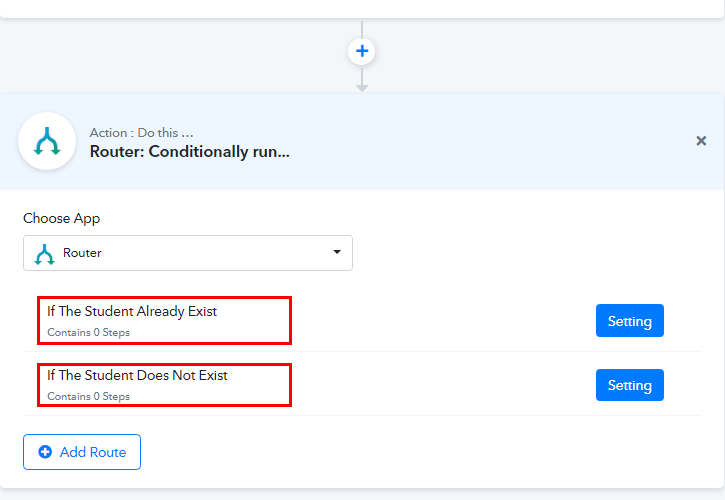Click the Router: Conditionally run... title
The width and height of the screenshot is (725, 500).
[190, 152]
